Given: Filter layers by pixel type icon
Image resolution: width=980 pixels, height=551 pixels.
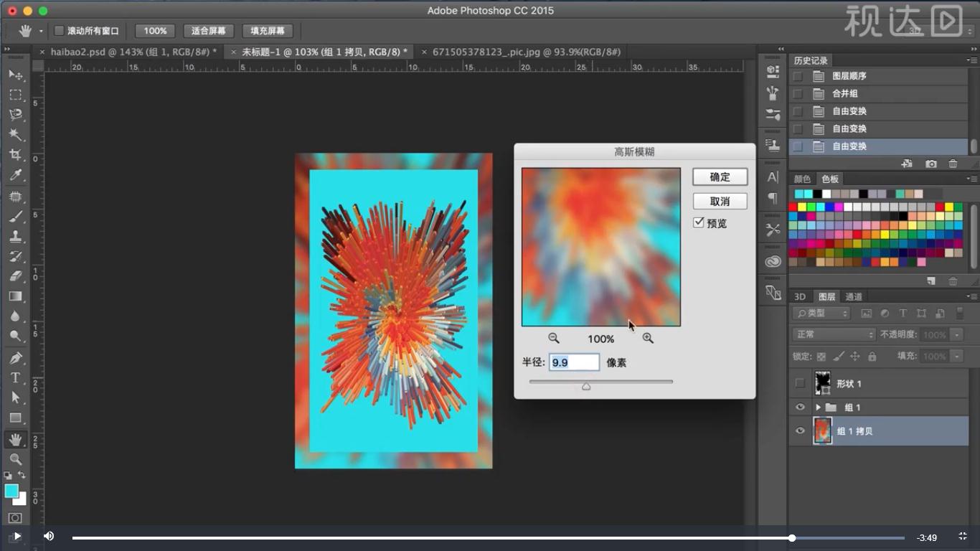Looking at the screenshot, I should (x=867, y=314).
